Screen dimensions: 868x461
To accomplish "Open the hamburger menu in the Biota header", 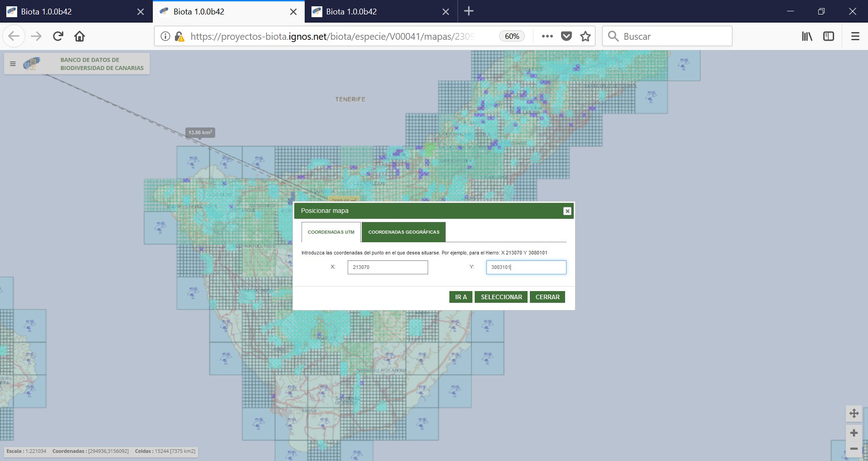I will [x=13, y=64].
